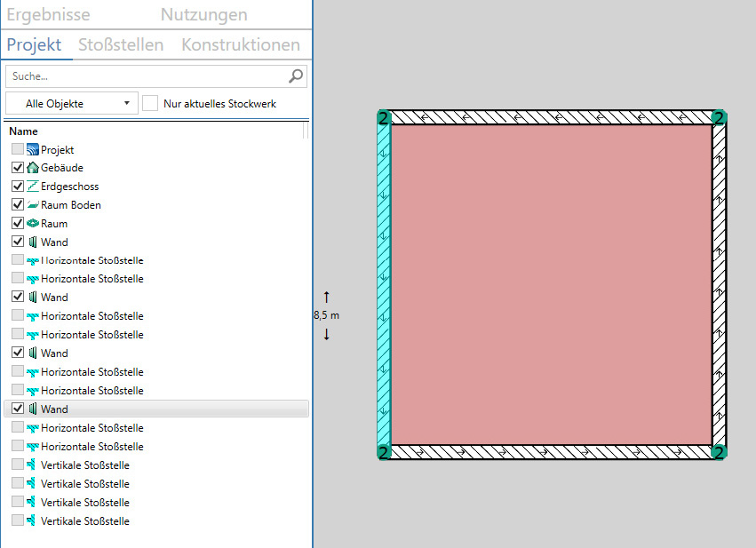The width and height of the screenshot is (756, 548).
Task: Select the Raum room icon
Action: pyautogui.click(x=33, y=223)
